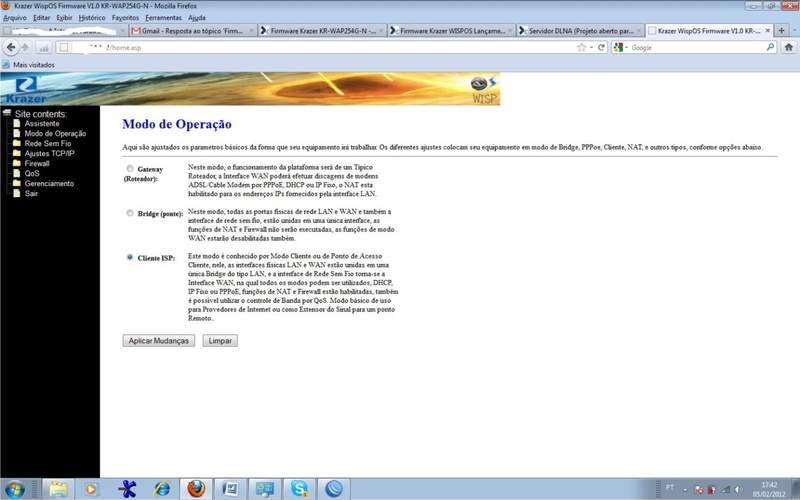
Task: Click the forward navigation arrow
Action: (24, 47)
